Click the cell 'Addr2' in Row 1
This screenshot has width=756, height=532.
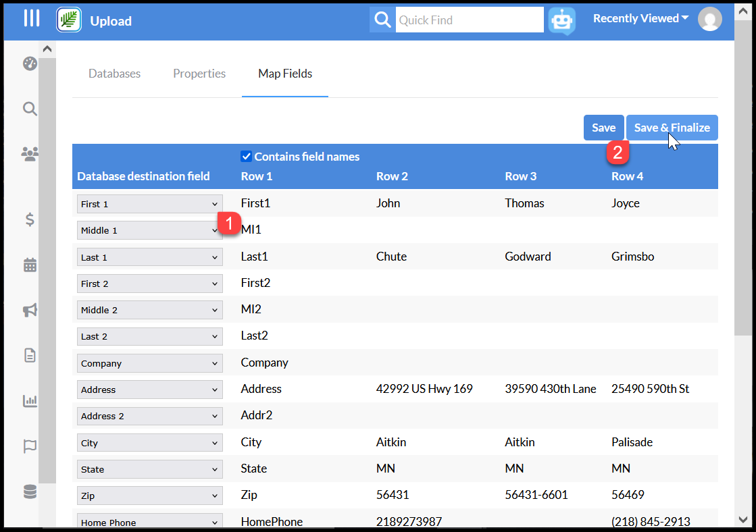tap(257, 415)
